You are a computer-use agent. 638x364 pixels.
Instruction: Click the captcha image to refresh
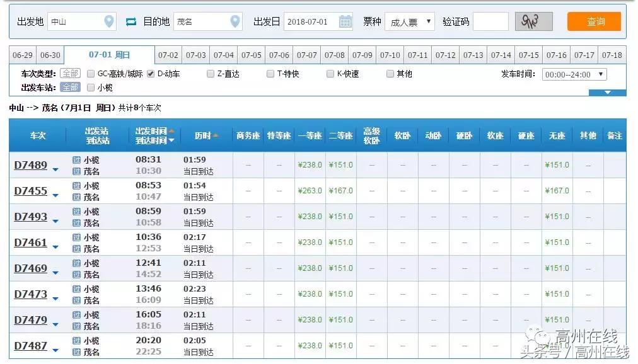(x=533, y=21)
